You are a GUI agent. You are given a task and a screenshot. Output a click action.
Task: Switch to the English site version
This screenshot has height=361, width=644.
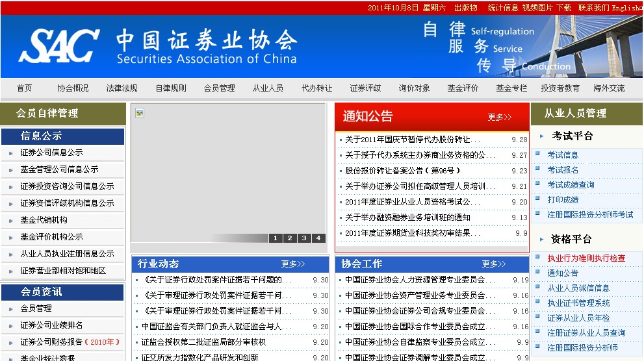pos(626,8)
